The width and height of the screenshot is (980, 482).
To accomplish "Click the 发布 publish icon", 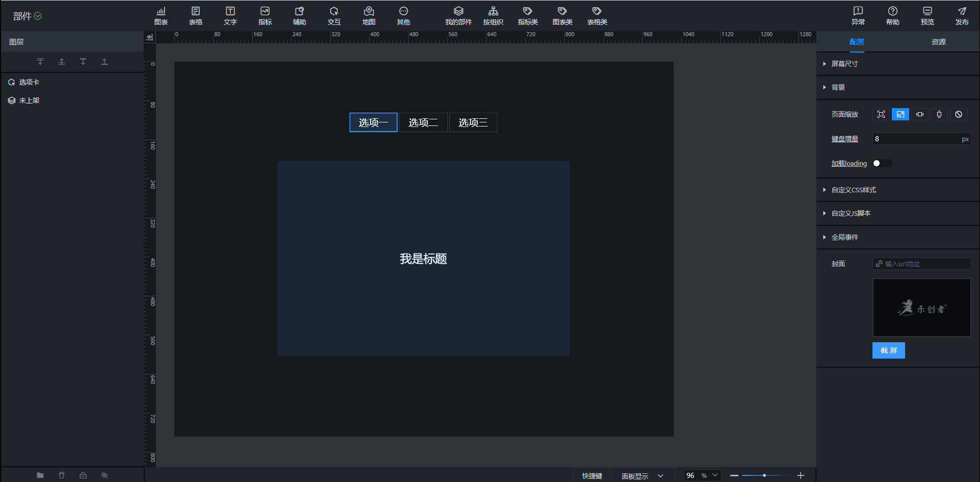I will click(962, 16).
